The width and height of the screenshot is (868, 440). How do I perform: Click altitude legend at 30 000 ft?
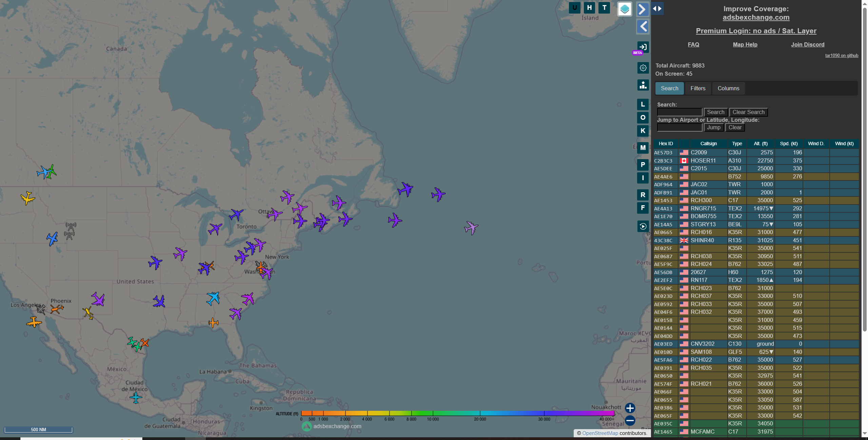(x=544, y=413)
